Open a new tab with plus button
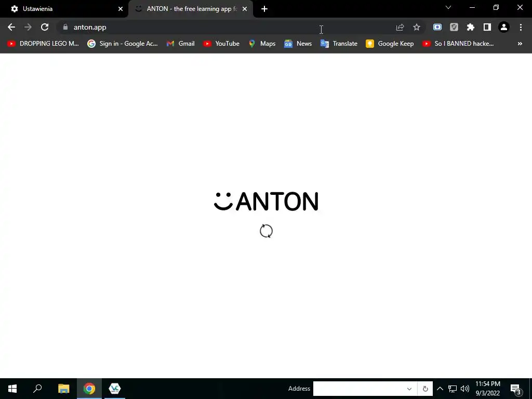 click(x=264, y=9)
